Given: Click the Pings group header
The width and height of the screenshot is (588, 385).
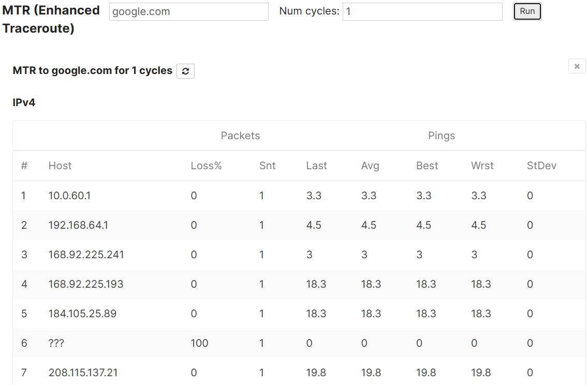Looking at the screenshot, I should click(442, 136).
